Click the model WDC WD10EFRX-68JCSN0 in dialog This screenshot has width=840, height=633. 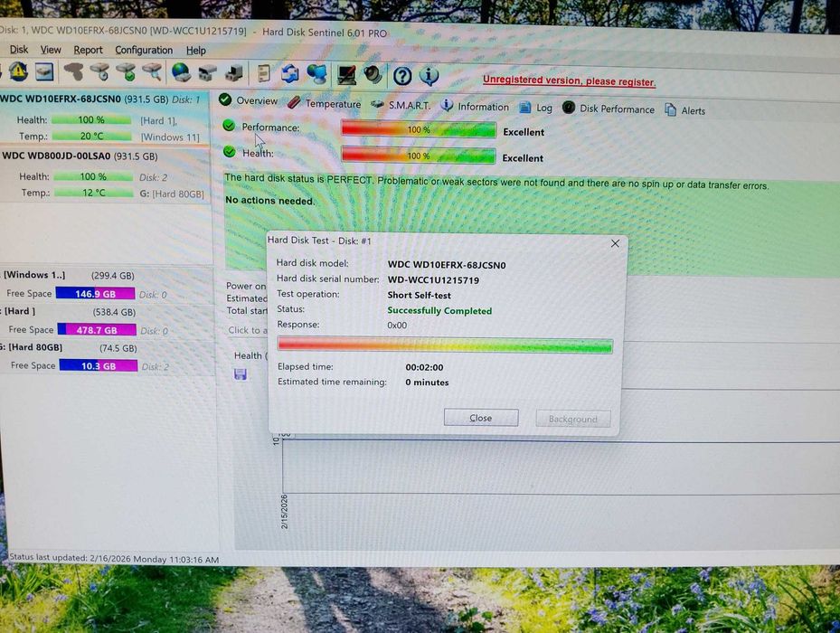tap(447, 265)
